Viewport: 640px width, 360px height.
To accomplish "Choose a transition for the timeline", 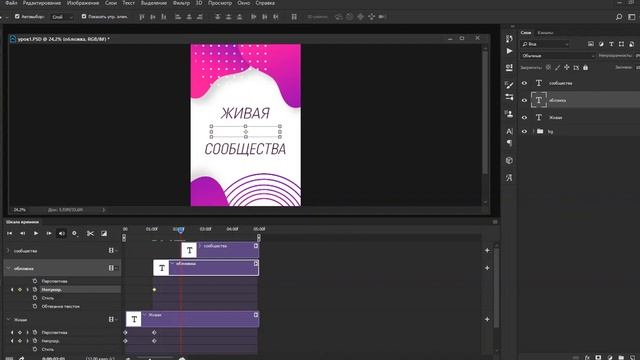I will 104,233.
